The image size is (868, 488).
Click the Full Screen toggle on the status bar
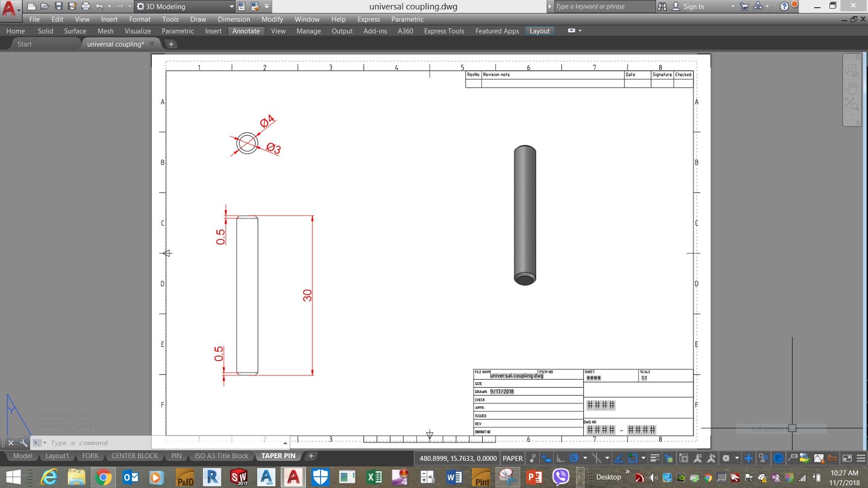(x=848, y=458)
